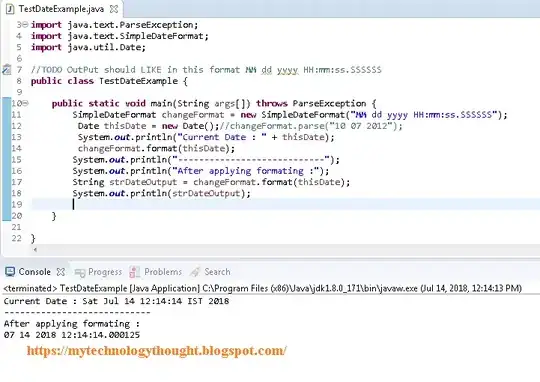Image resolution: width=540 pixels, height=382 pixels.
Task: Click the dashed separator line in console output
Action: coord(77,312)
